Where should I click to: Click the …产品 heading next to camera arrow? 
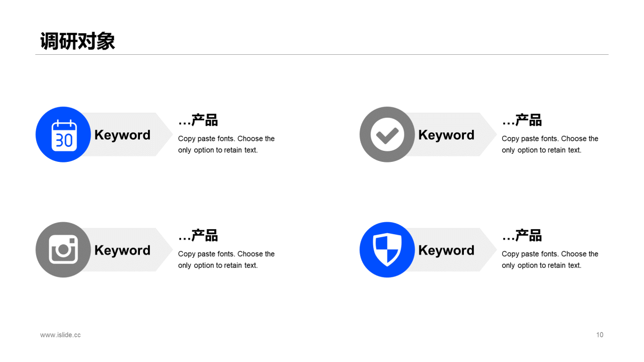pyautogui.click(x=198, y=235)
